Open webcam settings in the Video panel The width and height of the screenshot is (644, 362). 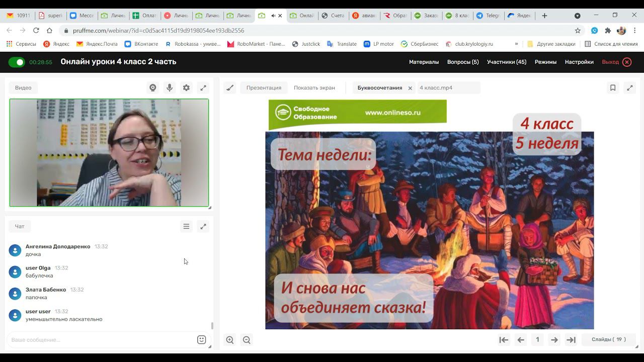tap(153, 87)
